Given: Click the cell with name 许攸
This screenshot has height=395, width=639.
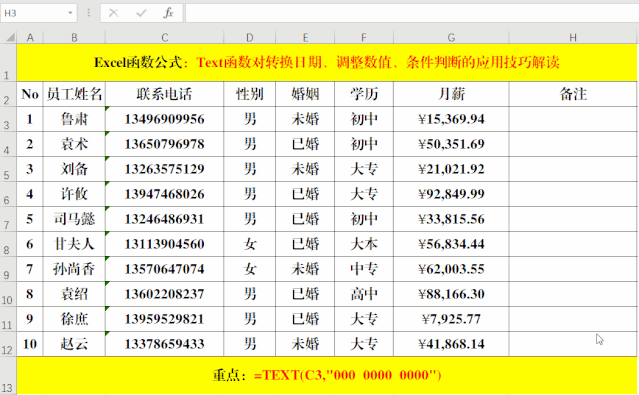Looking at the screenshot, I should point(74,194).
